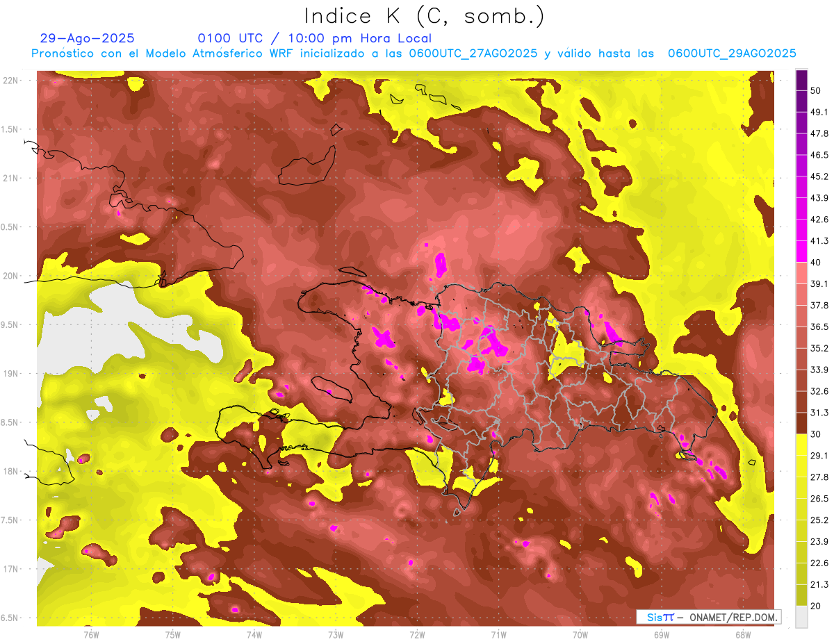Click the bright yellow legend swatch between 29.1 and 30
The image size is (834, 644).
click(x=801, y=445)
